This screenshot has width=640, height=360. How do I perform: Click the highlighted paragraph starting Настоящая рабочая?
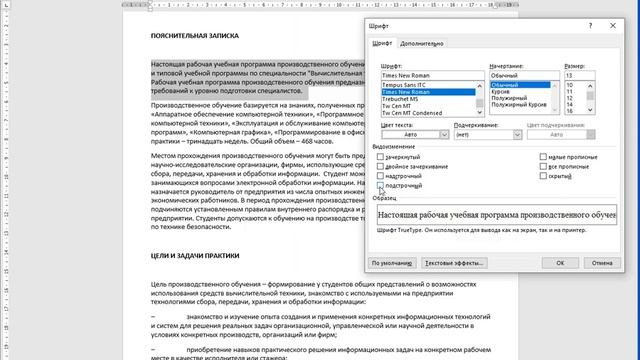coord(257,78)
